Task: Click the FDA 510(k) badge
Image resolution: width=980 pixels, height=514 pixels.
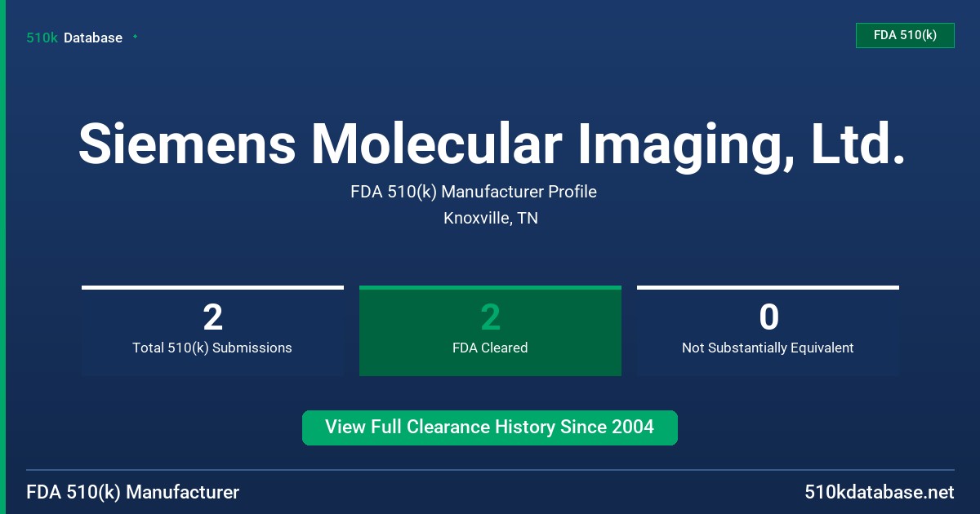Action: pos(905,35)
